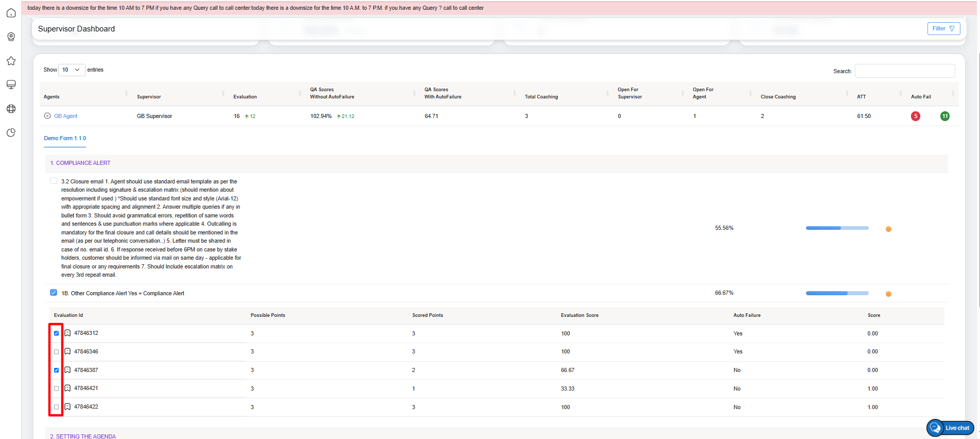
Task: Click the star icon in sidebar
Action: 11,61
